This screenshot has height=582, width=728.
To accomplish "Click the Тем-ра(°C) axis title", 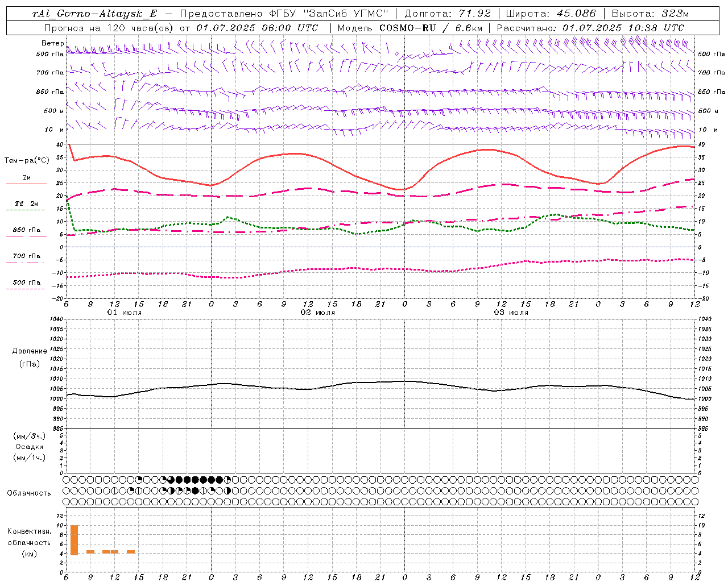I will pyautogui.click(x=26, y=161).
